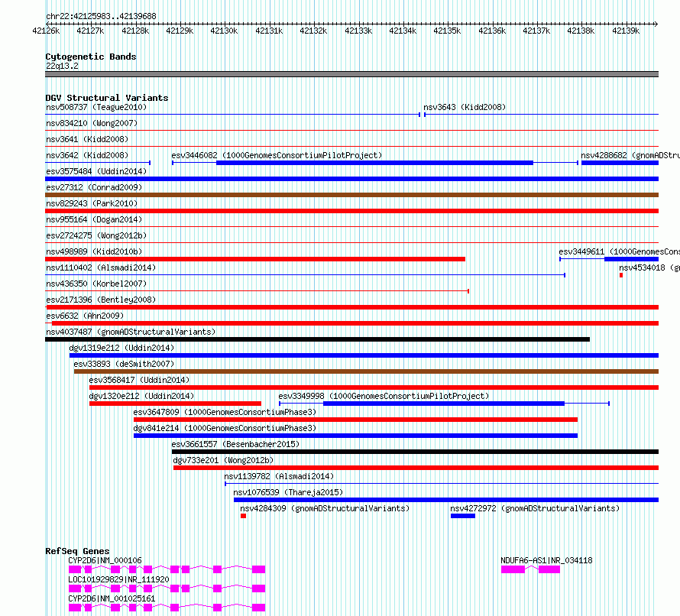The height and width of the screenshot is (616, 680).
Task: Select the nsv4288682 gnomAD variant label
Action: coord(630,155)
